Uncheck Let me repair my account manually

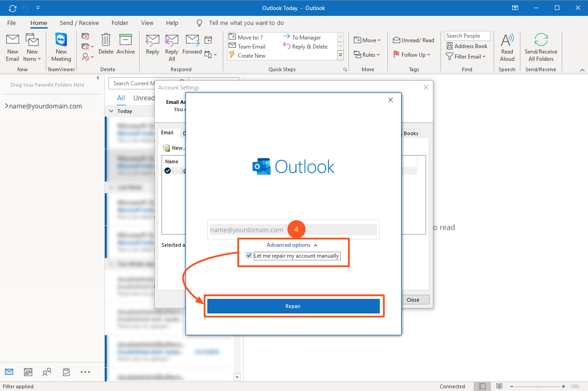249,256
